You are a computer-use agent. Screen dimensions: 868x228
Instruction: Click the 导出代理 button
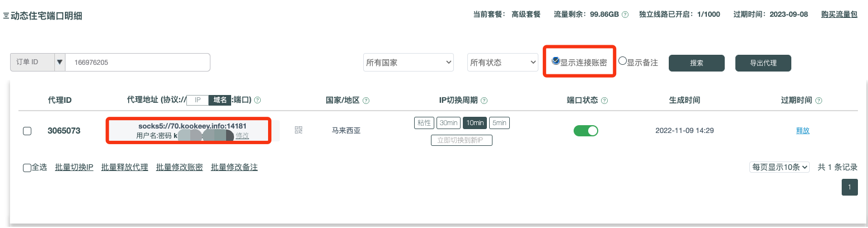pyautogui.click(x=763, y=63)
